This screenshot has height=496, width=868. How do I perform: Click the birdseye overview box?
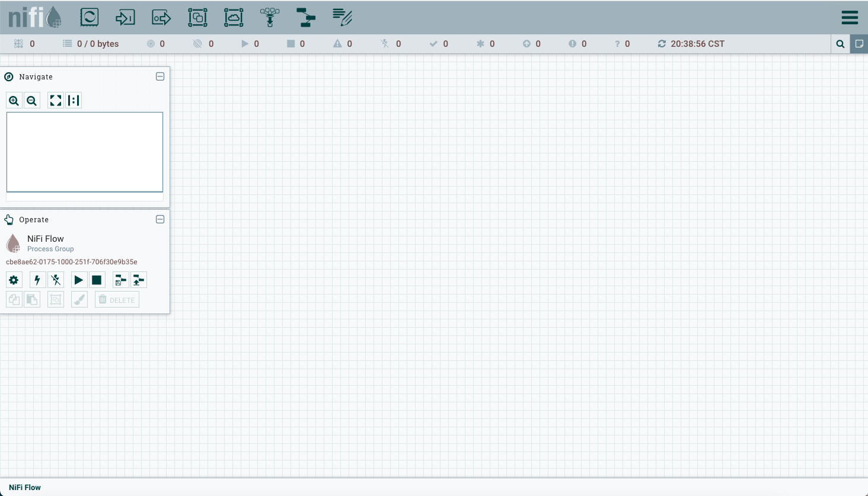(85, 152)
